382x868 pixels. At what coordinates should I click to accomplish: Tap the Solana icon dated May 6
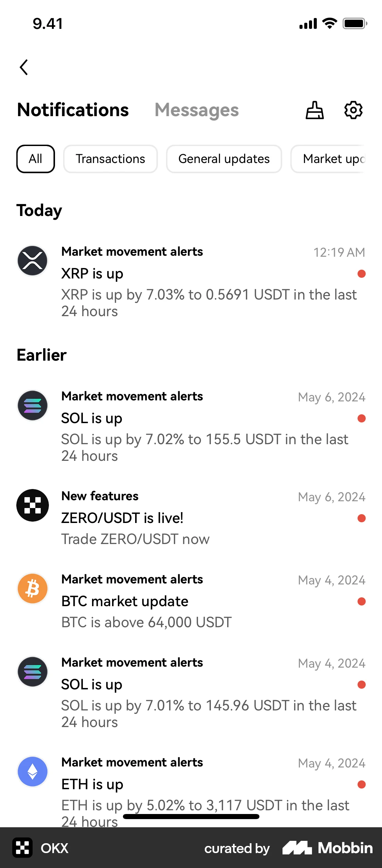coord(33,405)
